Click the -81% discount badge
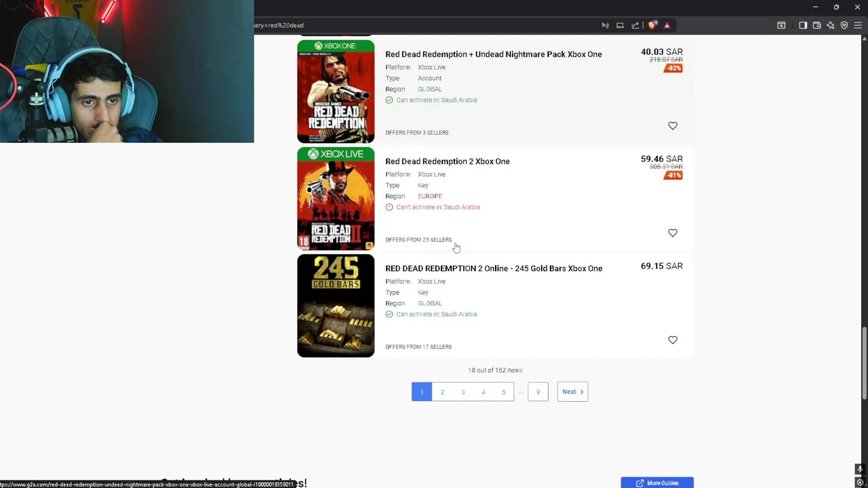This screenshot has height=488, width=868. (673, 176)
